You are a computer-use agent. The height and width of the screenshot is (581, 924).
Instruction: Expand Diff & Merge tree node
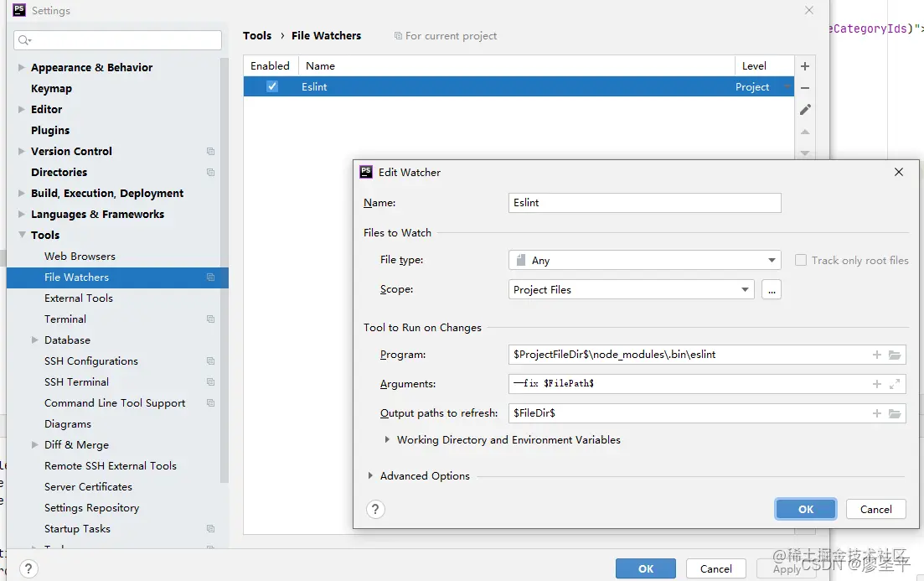[x=35, y=444]
